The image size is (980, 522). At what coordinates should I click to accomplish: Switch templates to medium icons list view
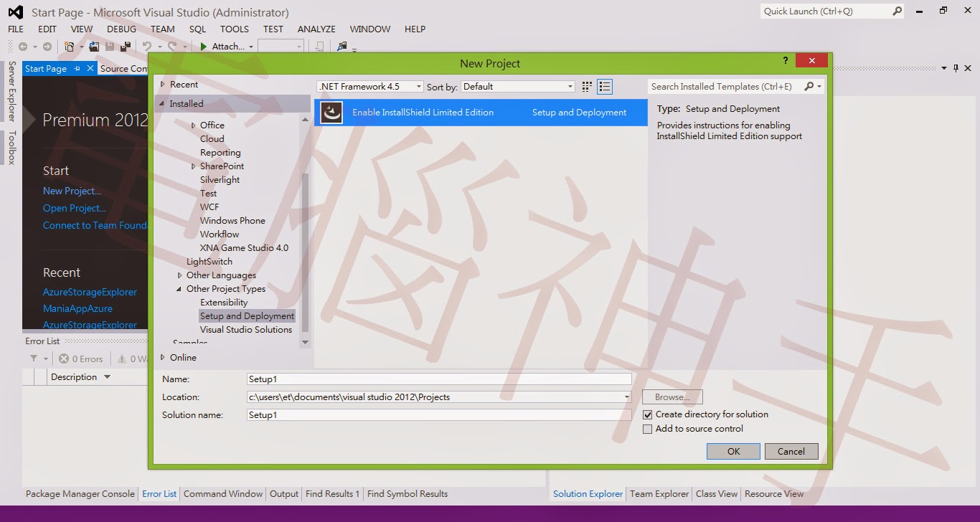[605, 87]
